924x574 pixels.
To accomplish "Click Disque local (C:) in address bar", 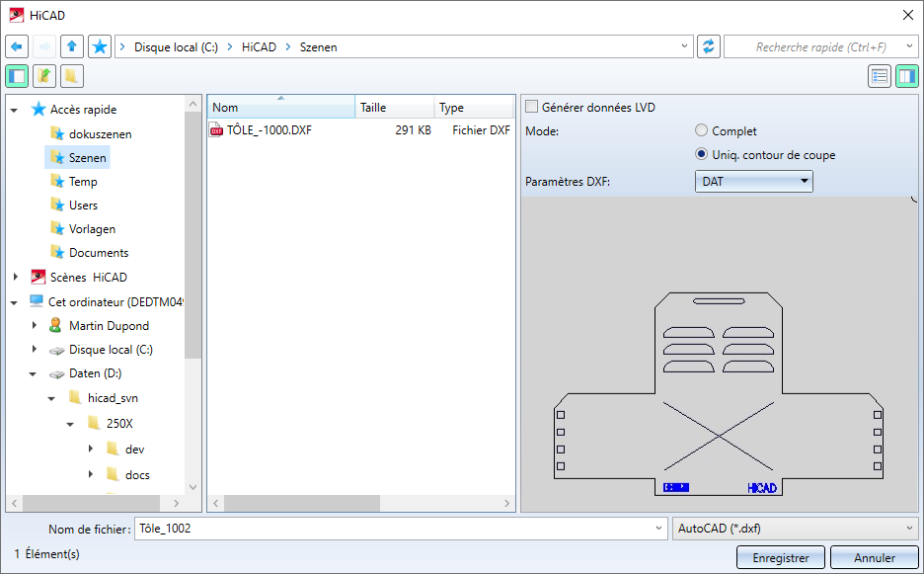I will (176, 47).
